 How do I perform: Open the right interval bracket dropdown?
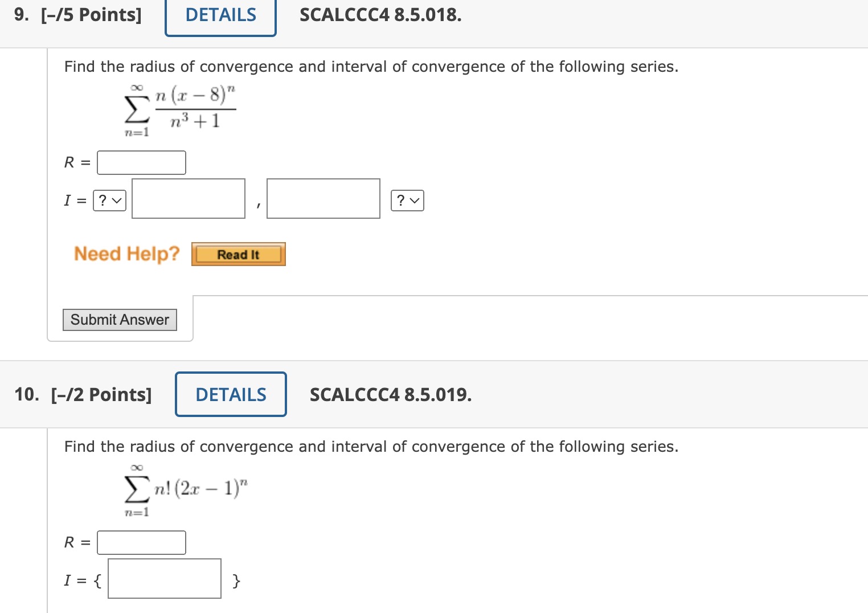pyautogui.click(x=407, y=200)
